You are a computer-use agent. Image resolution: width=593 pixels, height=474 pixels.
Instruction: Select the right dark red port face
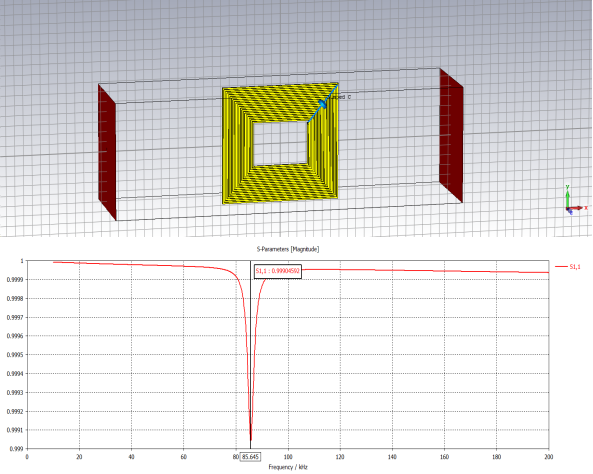451,135
